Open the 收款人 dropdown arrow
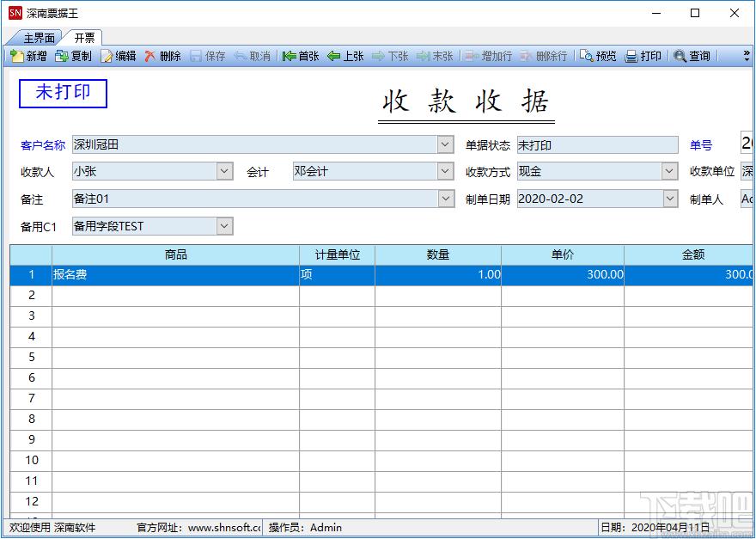 point(224,171)
